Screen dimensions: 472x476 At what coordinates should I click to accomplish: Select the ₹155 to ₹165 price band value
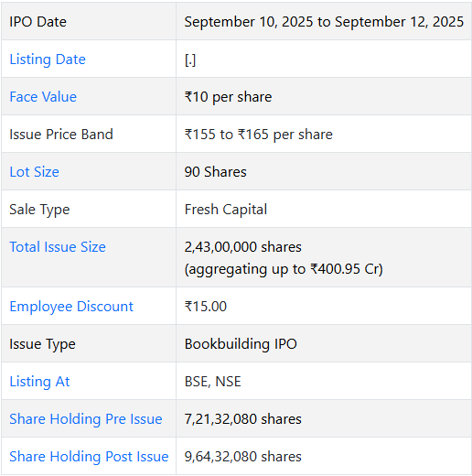click(x=259, y=135)
